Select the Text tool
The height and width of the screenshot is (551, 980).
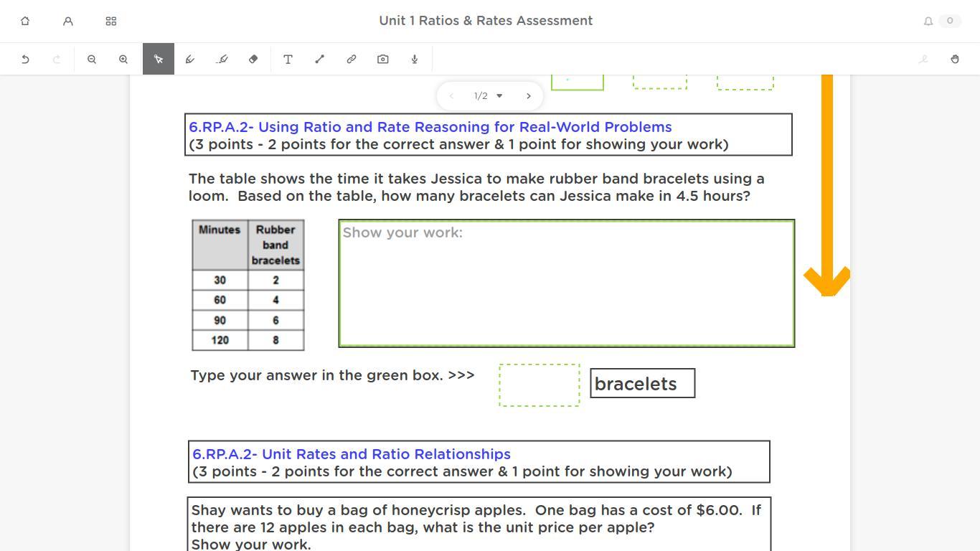point(288,60)
